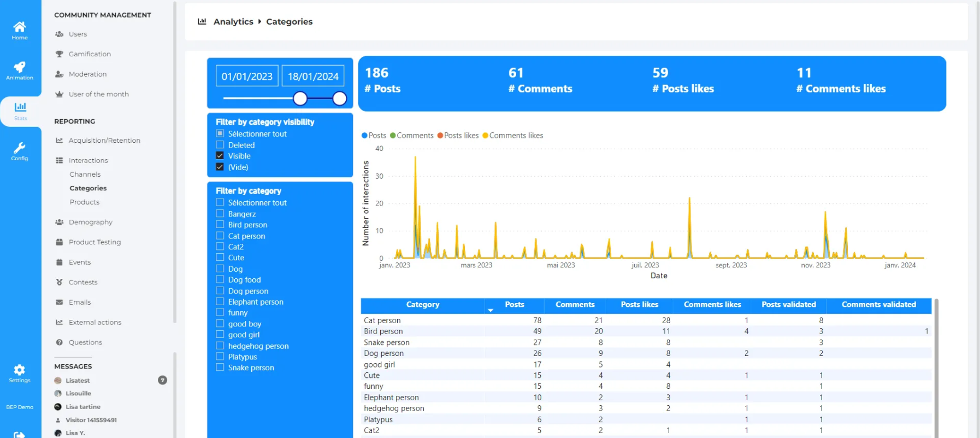This screenshot has height=438, width=980.
Task: Click the Gamification trophy icon
Action: [x=60, y=54]
